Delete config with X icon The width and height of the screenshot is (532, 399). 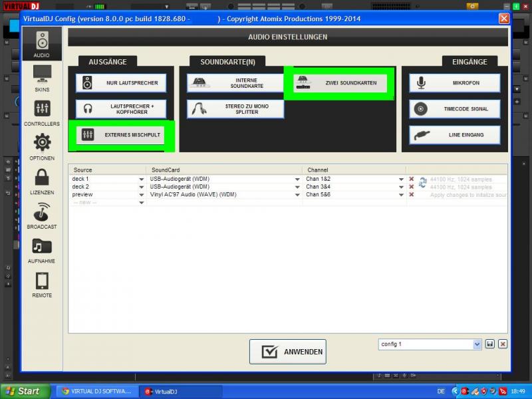coord(503,344)
